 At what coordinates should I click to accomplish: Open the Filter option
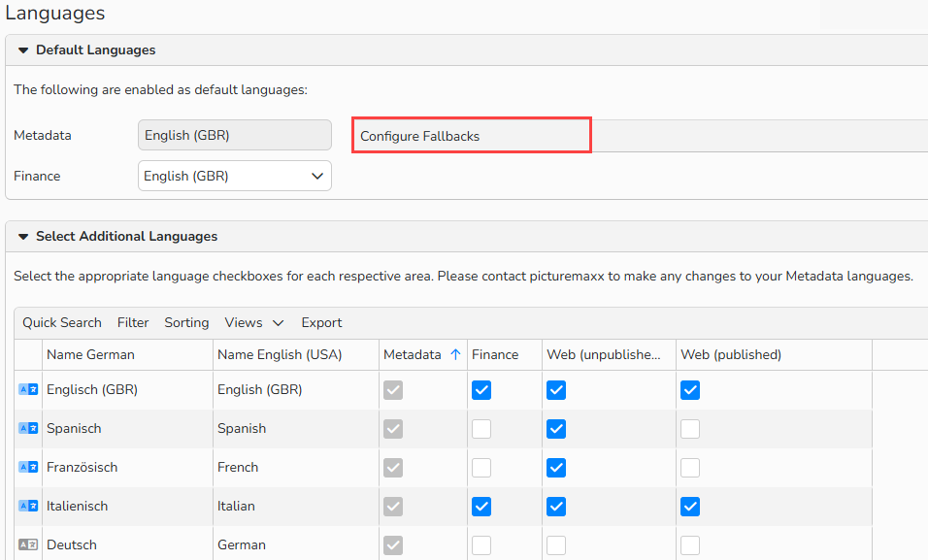click(x=133, y=322)
